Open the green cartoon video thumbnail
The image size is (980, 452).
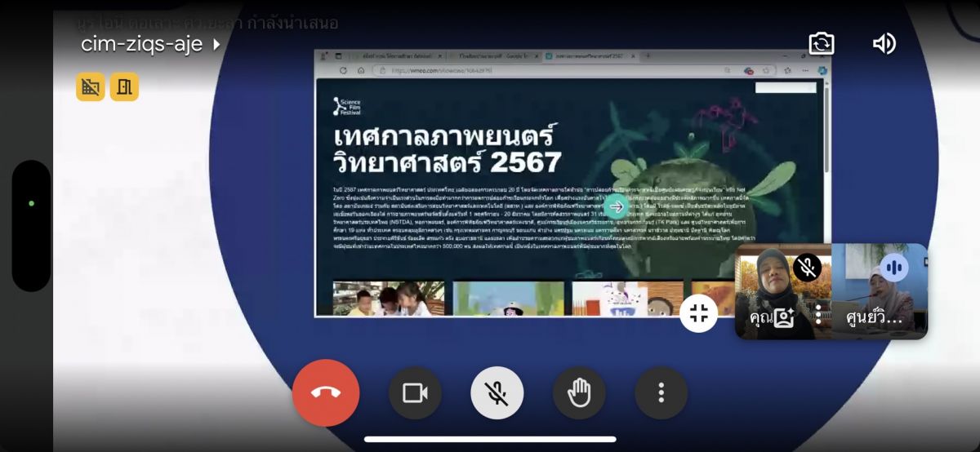(509, 299)
